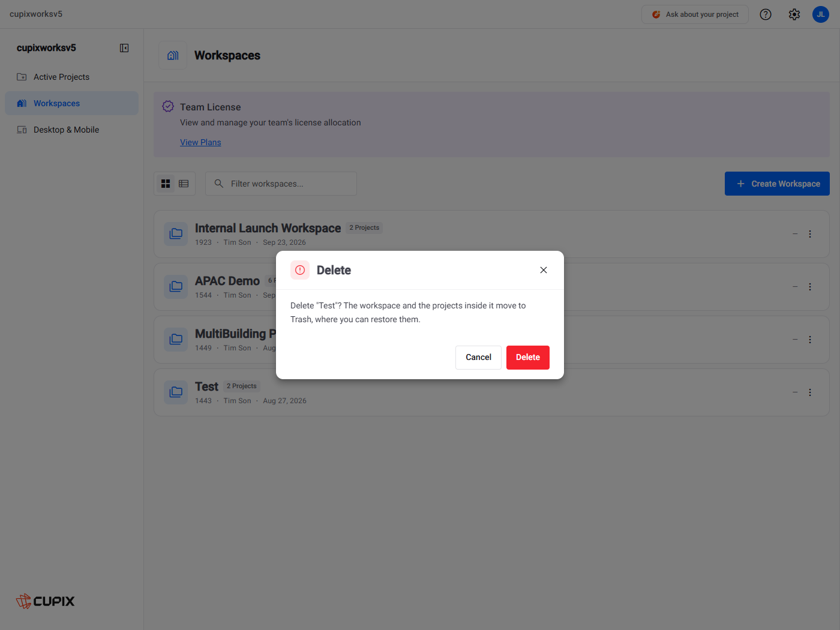
Task: Close the Delete dialog with the X
Action: 544,270
